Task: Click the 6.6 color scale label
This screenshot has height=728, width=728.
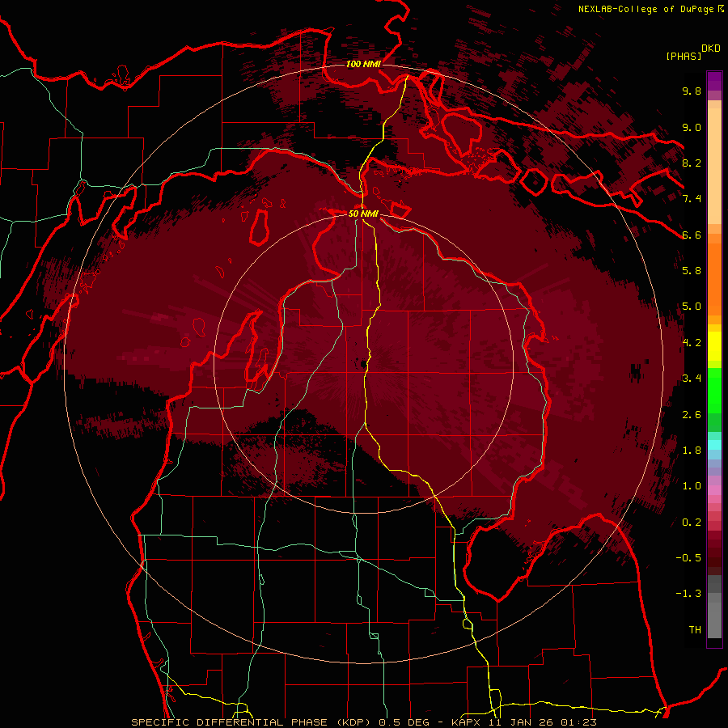Action: 692,235
